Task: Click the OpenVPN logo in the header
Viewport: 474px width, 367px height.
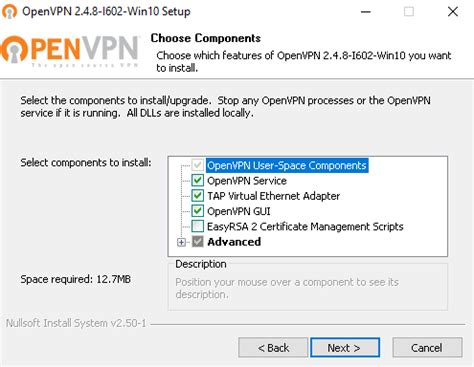Action: pyautogui.click(x=70, y=51)
